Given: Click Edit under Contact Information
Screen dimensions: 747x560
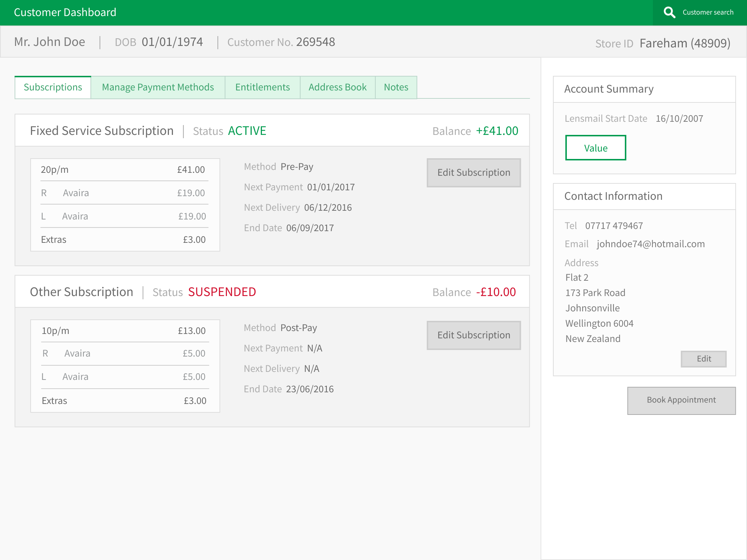Looking at the screenshot, I should (x=703, y=359).
